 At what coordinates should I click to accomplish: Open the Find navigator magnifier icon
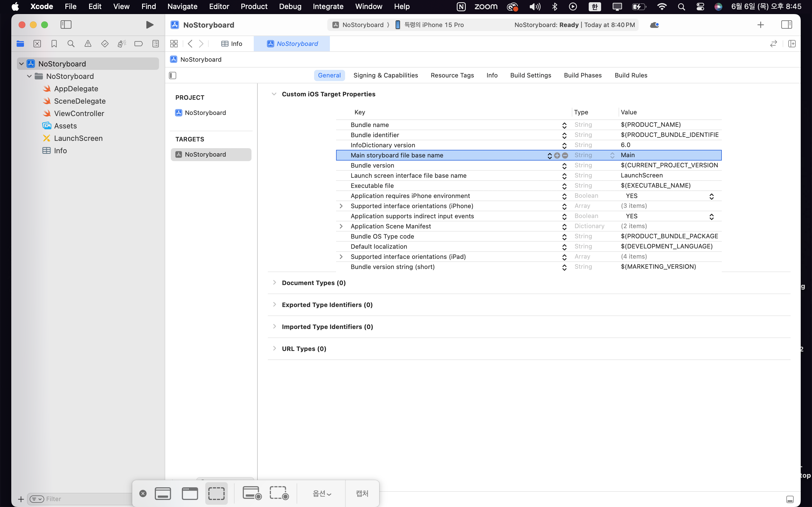point(71,44)
